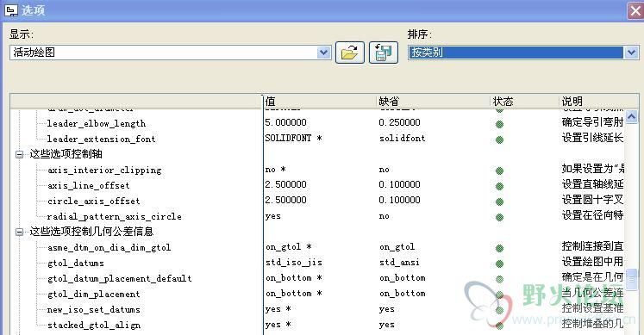Click the std_iso_jis value of gtol_datums

294,263
